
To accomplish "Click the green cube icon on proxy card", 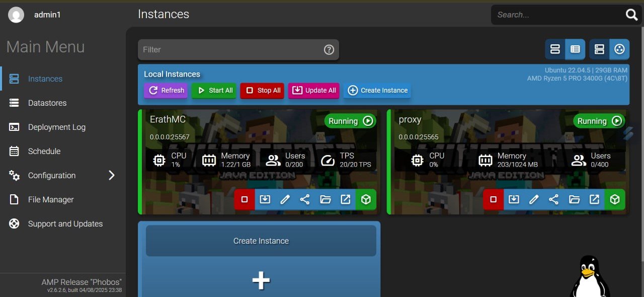I will (615, 199).
